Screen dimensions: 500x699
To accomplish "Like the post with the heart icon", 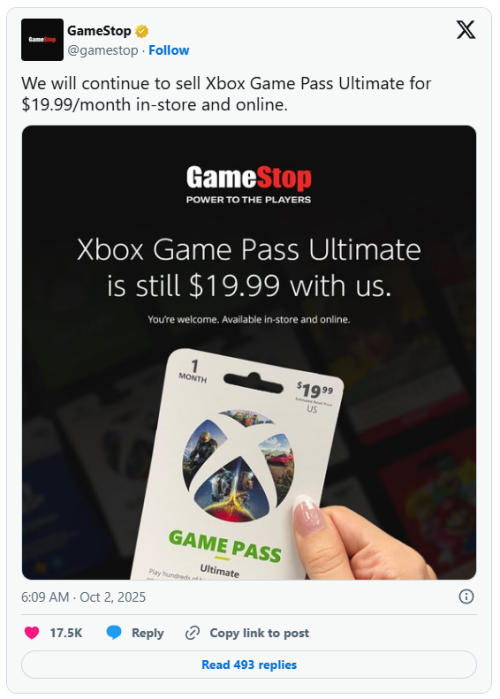I will pyautogui.click(x=32, y=633).
